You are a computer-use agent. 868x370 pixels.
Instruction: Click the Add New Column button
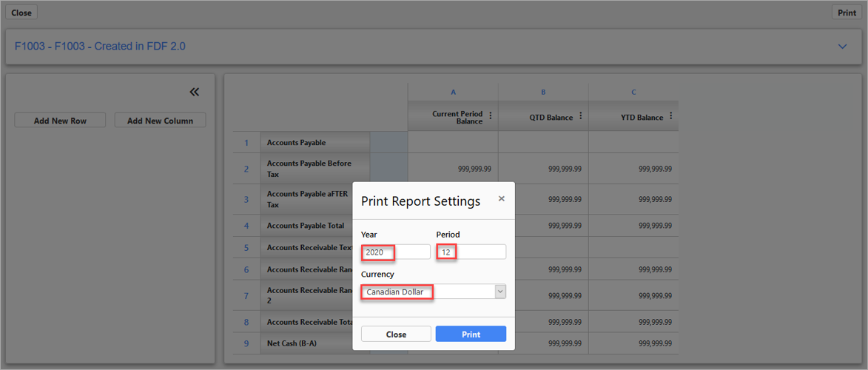coord(160,121)
